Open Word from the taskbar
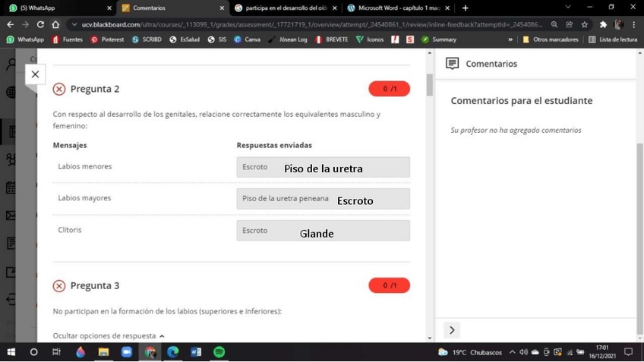Image resolution: width=644 pixels, height=362 pixels. [196, 352]
